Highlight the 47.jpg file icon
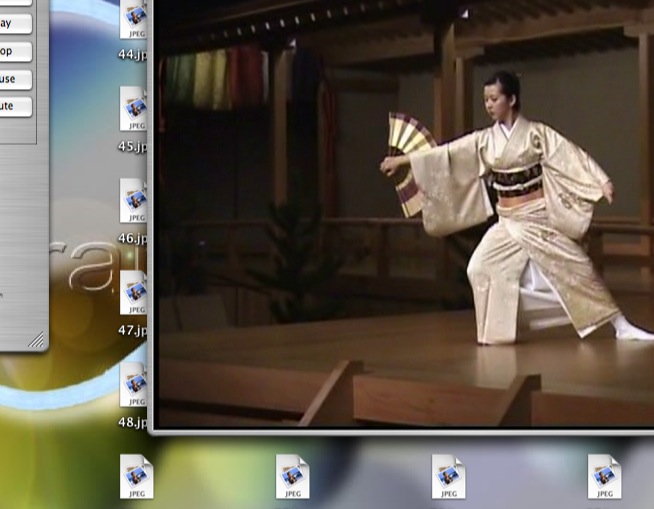 click(x=133, y=292)
